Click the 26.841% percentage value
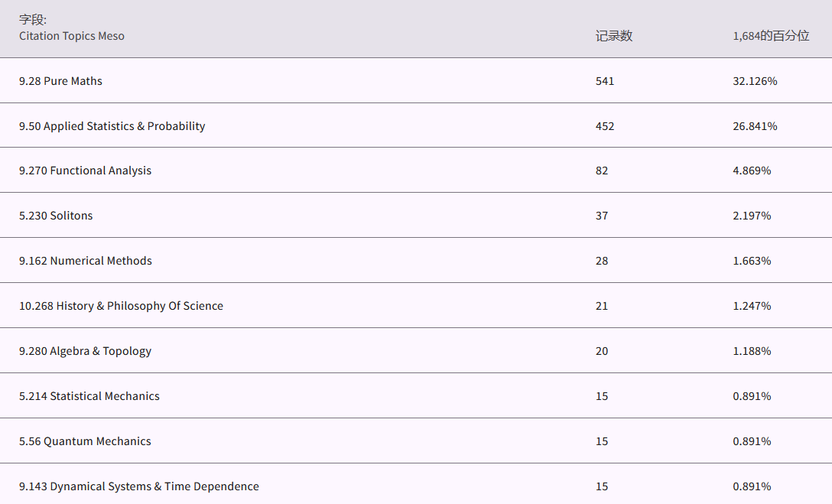Image resolution: width=832 pixels, height=504 pixels. click(x=754, y=126)
